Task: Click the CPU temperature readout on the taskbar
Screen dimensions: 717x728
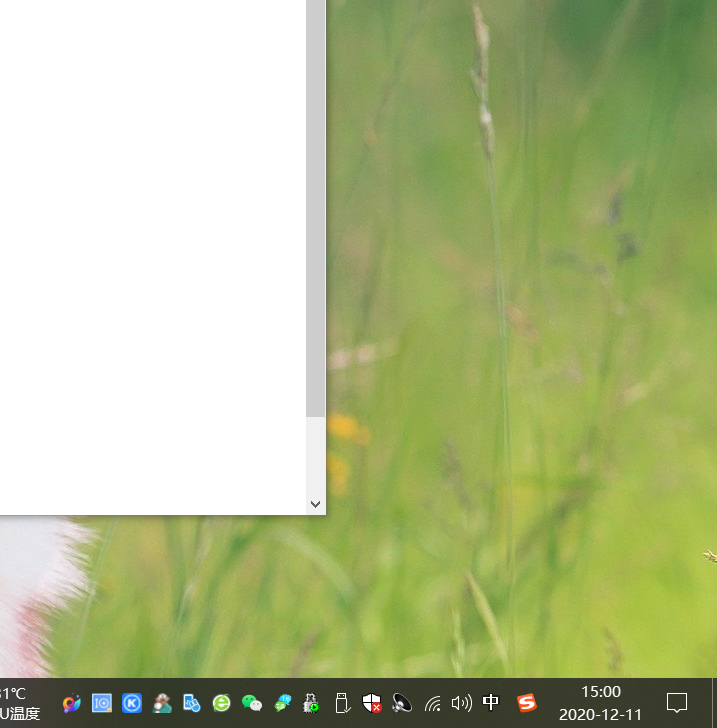Action: pos(18,703)
